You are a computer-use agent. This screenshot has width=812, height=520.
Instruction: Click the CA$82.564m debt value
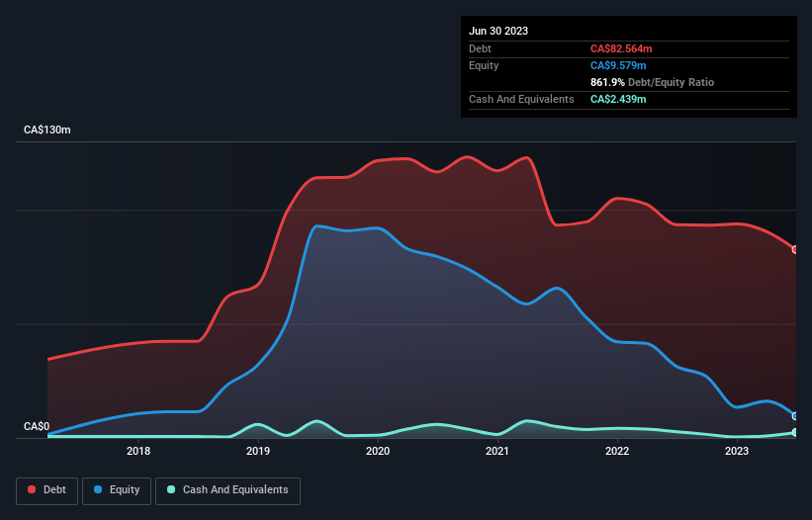coord(621,48)
